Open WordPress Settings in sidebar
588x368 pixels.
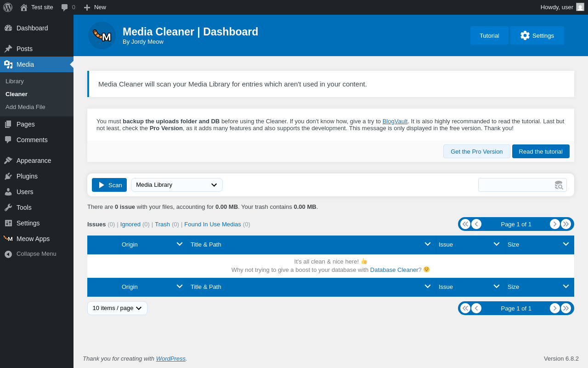[x=37, y=223]
